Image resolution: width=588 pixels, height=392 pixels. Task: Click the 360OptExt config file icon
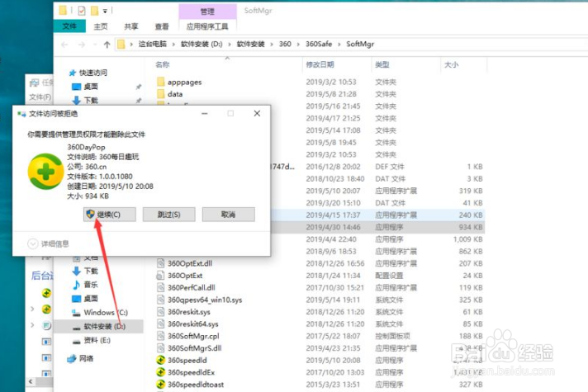[160, 276]
